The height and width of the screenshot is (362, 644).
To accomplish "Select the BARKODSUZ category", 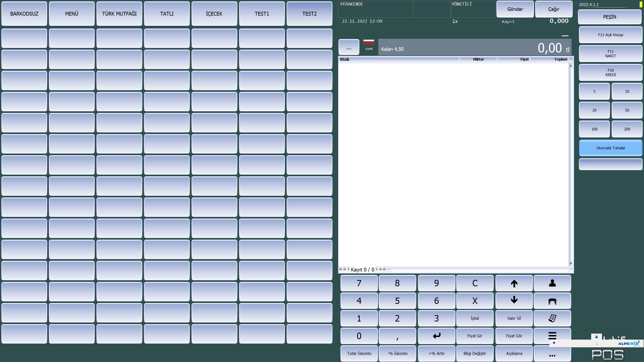I will (x=24, y=14).
